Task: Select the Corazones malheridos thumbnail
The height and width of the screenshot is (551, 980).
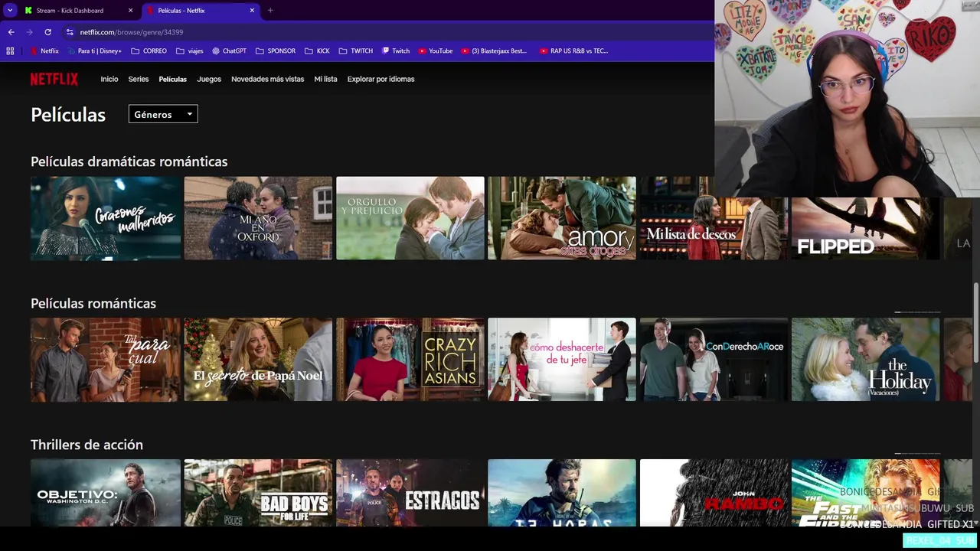Action: pos(106,218)
